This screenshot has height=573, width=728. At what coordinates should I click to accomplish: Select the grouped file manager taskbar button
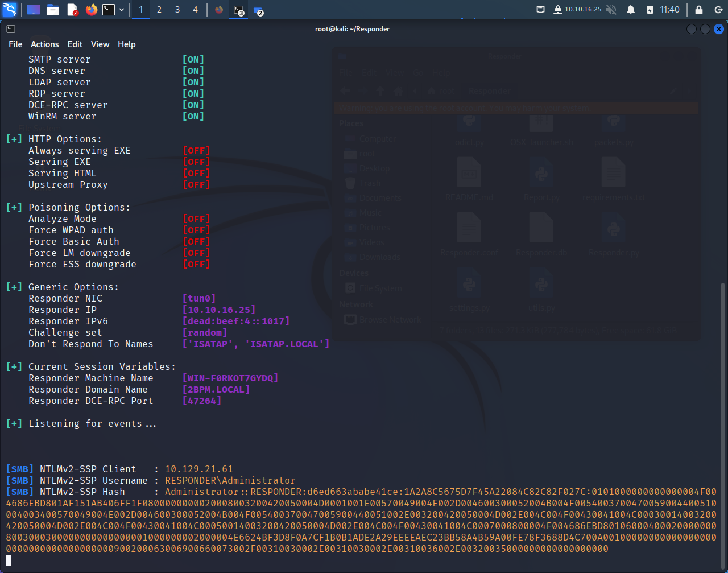point(258,10)
